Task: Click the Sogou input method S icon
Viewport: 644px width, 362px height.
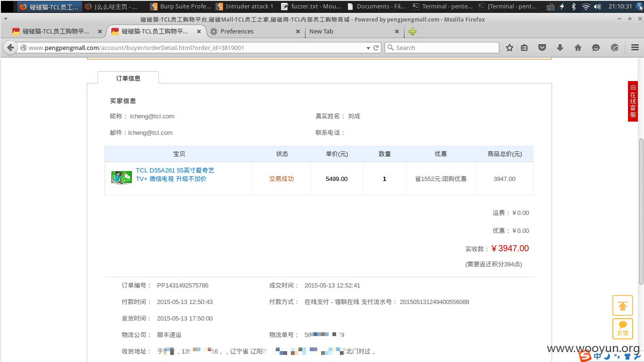Action: tap(585, 356)
